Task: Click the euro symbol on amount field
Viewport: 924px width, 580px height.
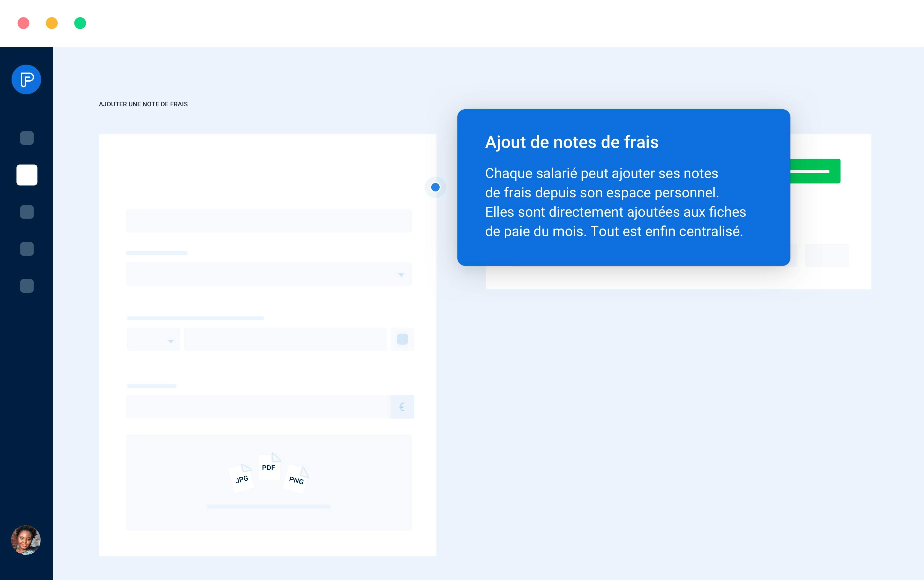Action: tap(402, 407)
